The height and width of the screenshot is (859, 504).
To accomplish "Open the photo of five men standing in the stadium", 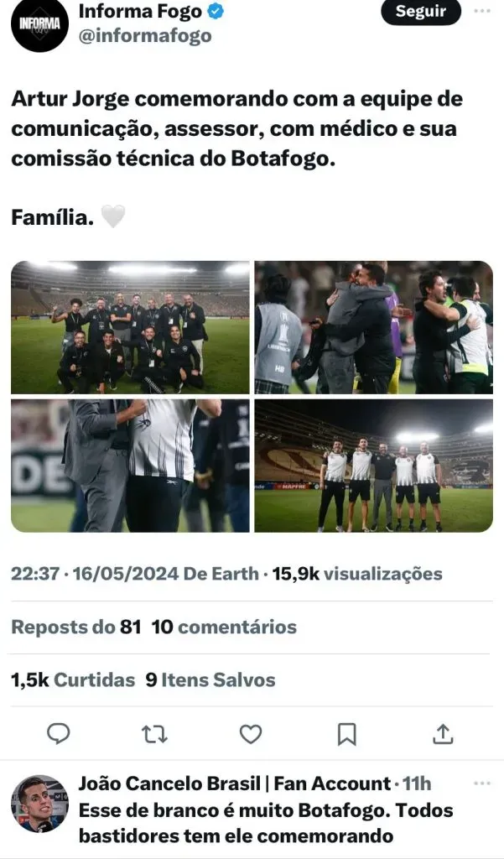I will (x=374, y=466).
